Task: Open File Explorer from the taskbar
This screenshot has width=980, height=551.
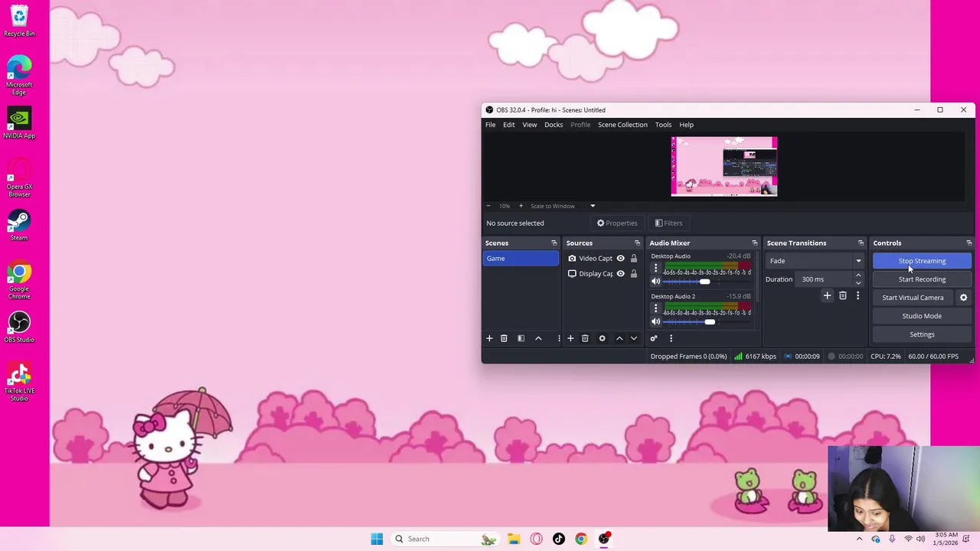Action: pos(514,539)
